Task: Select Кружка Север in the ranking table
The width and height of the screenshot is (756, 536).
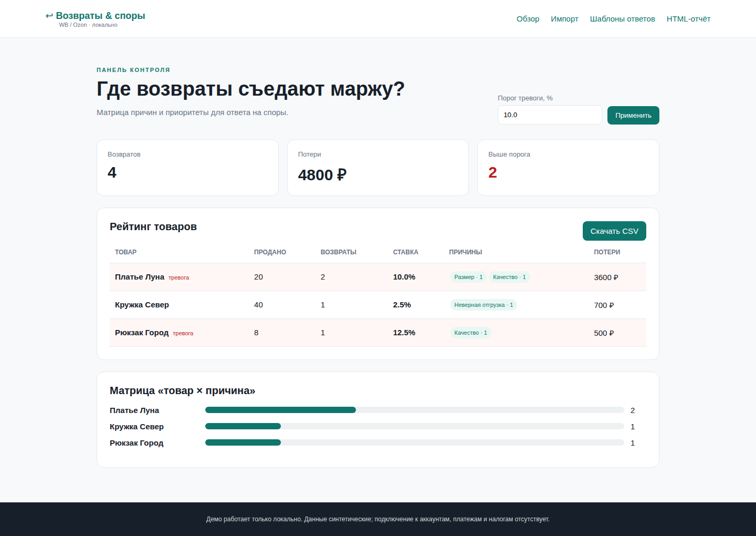Action: pyautogui.click(x=142, y=305)
